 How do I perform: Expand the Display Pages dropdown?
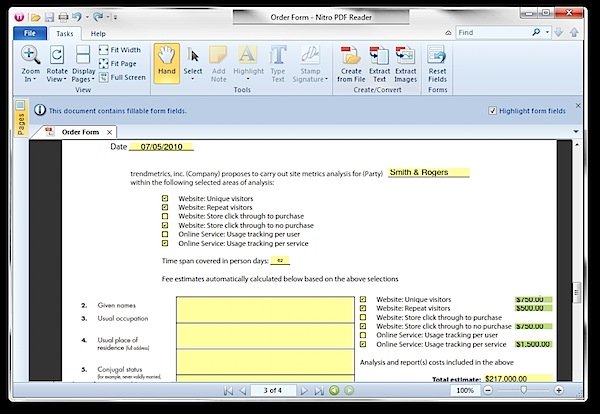[83, 77]
